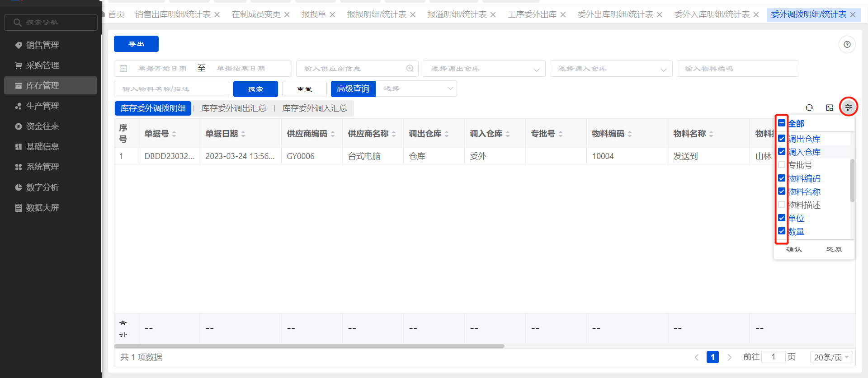This screenshot has width=868, height=378.
Task: Sort by 单据日期 column arrows
Action: pos(243,134)
